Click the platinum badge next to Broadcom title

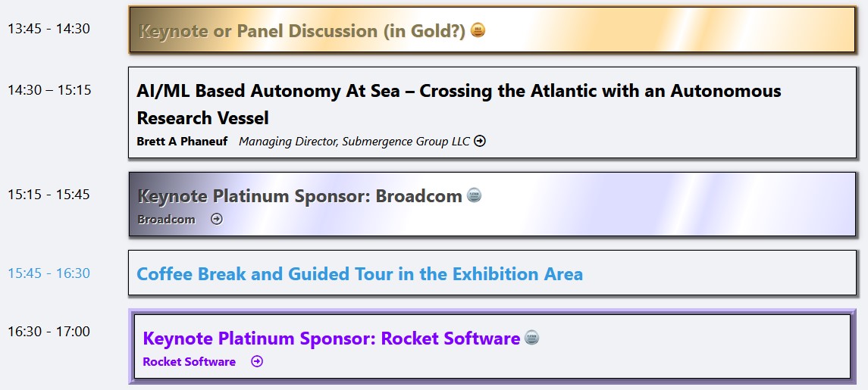tap(474, 195)
